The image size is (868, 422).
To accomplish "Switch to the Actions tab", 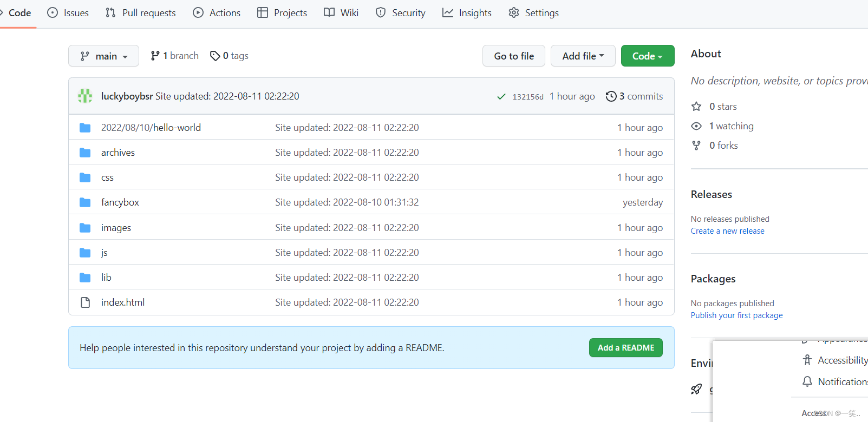I will point(217,13).
